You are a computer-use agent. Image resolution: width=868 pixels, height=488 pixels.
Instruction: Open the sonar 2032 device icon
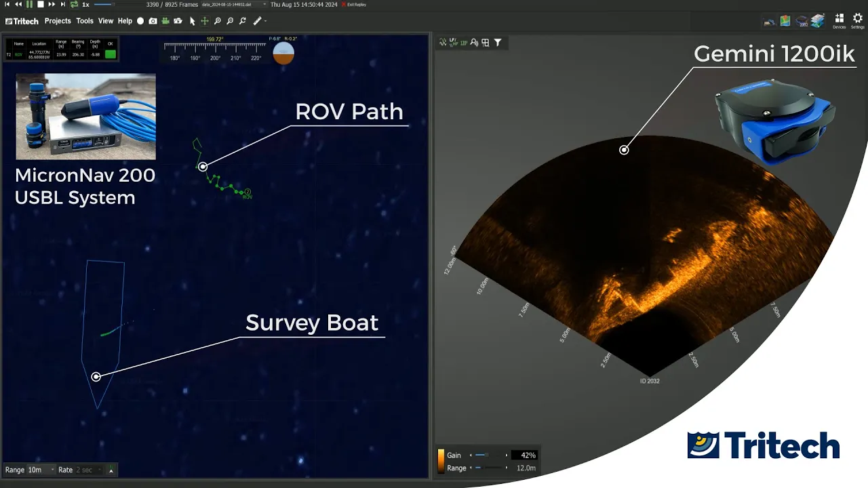[802, 21]
